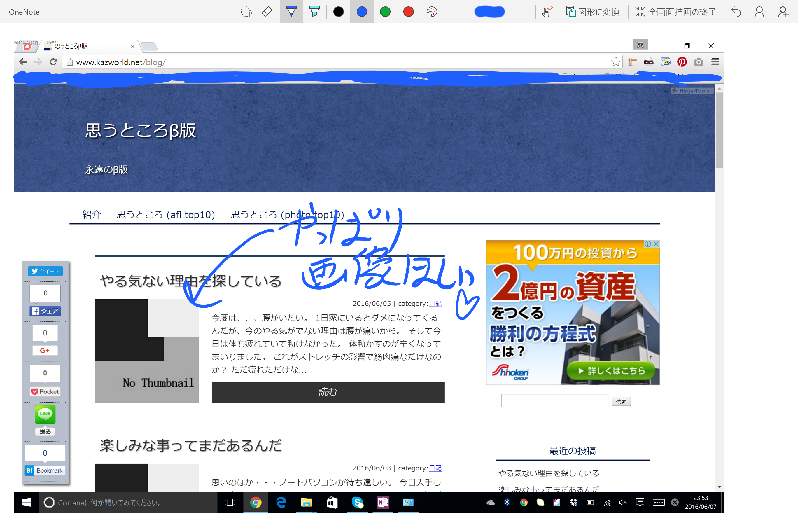The image size is (798, 532).
Task: Click the sidebar search text field
Action: tap(555, 401)
